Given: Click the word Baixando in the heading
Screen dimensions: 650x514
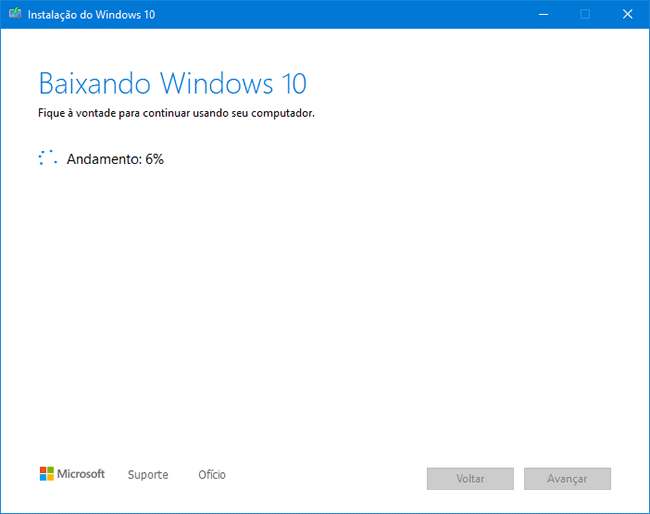Looking at the screenshot, I should coord(95,82).
